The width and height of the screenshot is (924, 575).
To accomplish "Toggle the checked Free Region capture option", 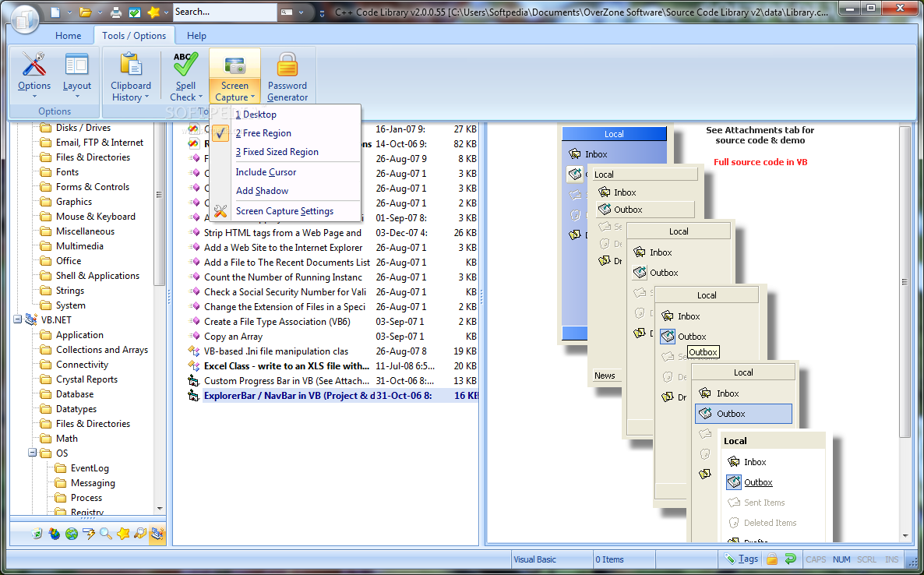I will pos(286,133).
